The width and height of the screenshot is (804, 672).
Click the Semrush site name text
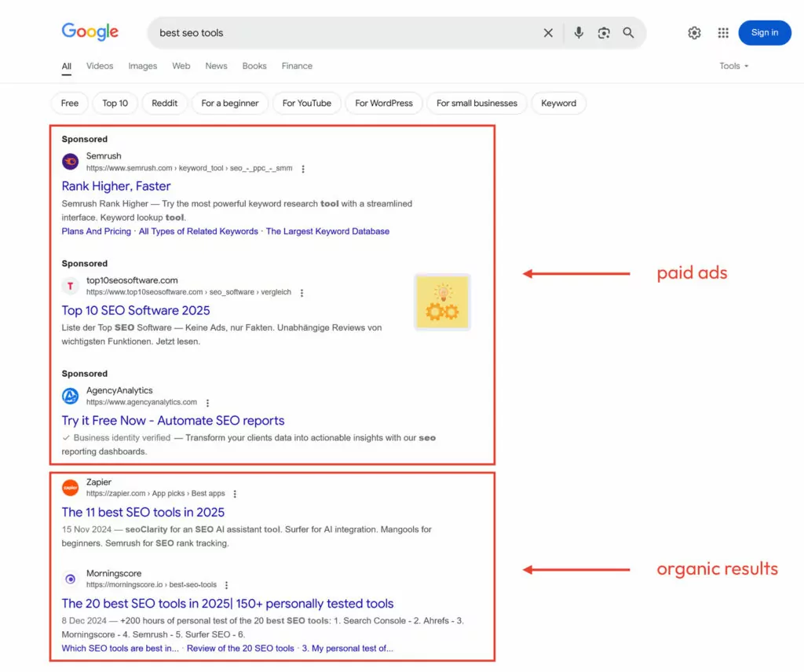click(104, 155)
